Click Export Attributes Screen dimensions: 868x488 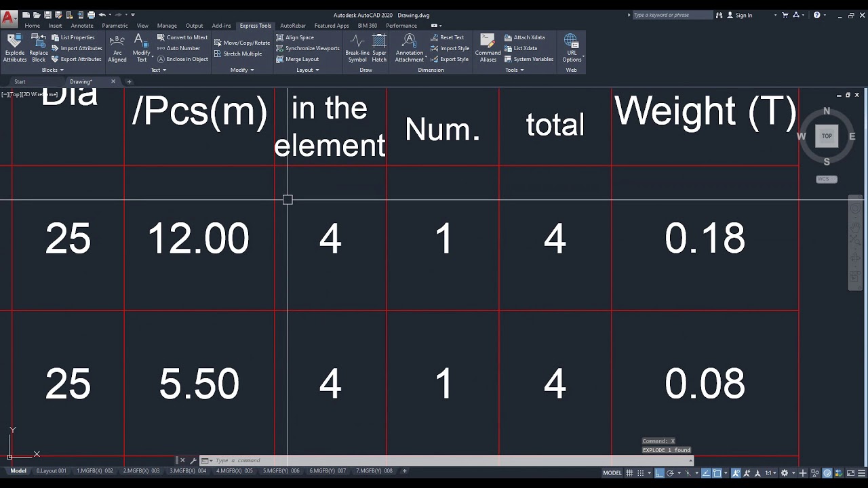tap(77, 59)
